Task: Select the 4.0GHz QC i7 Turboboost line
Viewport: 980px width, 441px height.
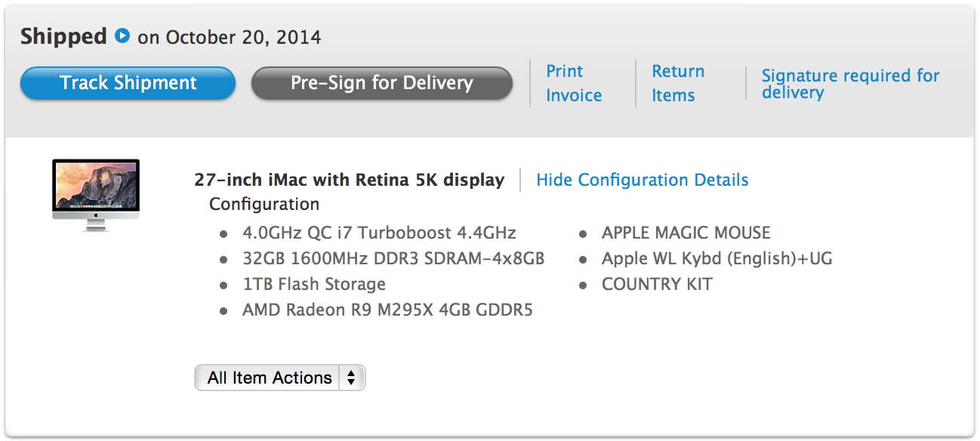Action: pyautogui.click(x=379, y=233)
